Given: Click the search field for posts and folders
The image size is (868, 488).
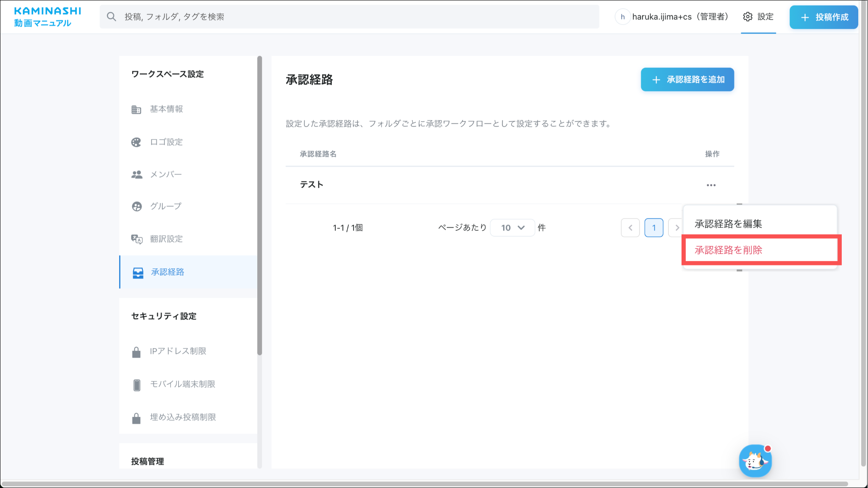Looking at the screenshot, I should point(349,17).
